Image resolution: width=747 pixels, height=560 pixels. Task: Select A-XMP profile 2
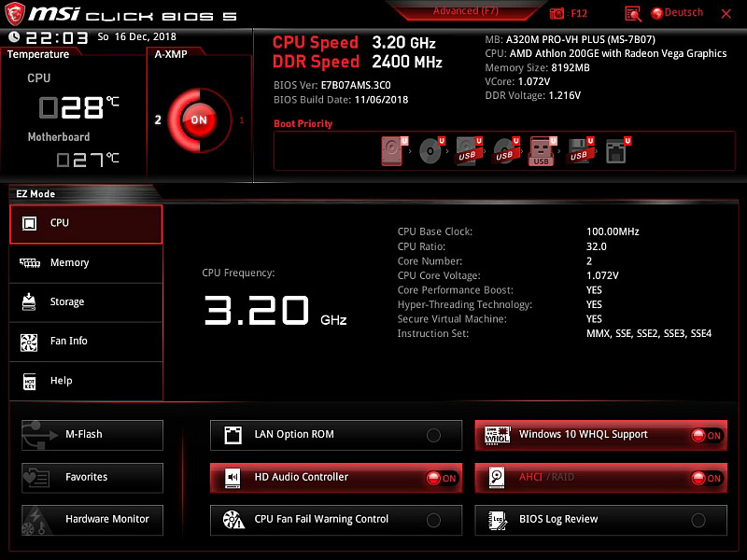click(x=158, y=119)
